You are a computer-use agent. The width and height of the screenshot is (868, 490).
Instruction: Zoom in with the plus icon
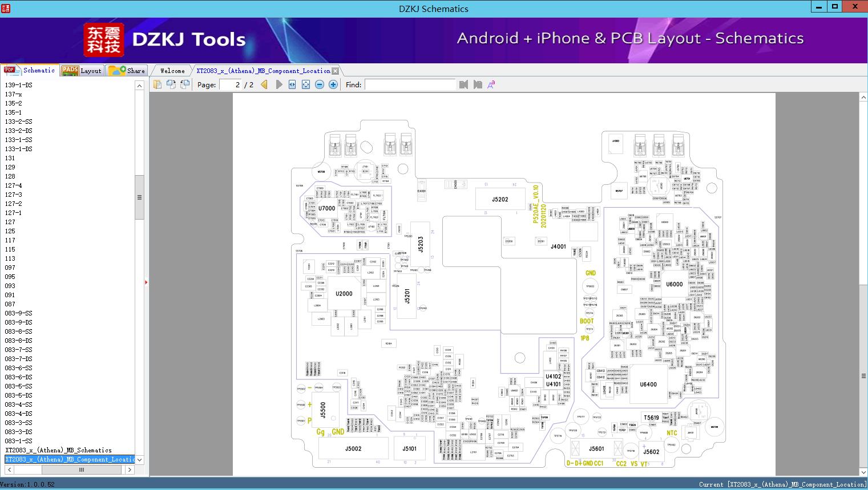tap(333, 84)
